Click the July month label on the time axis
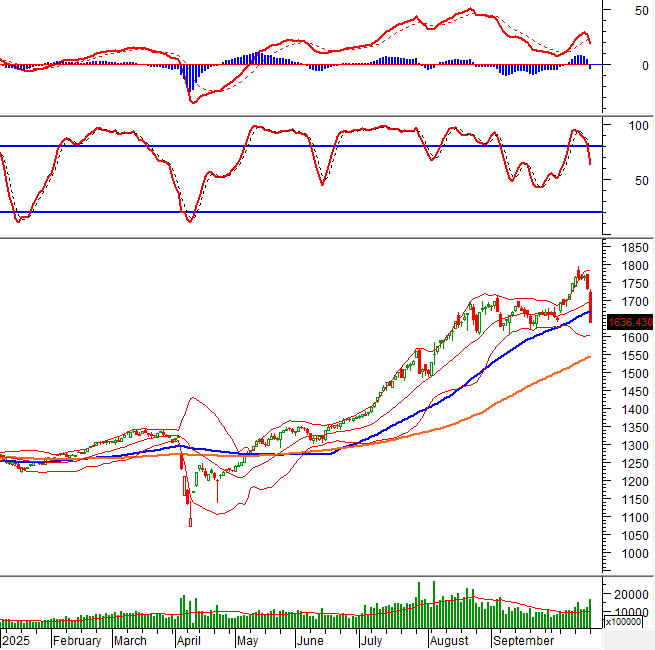Screen dimensions: 655x650 point(372,641)
